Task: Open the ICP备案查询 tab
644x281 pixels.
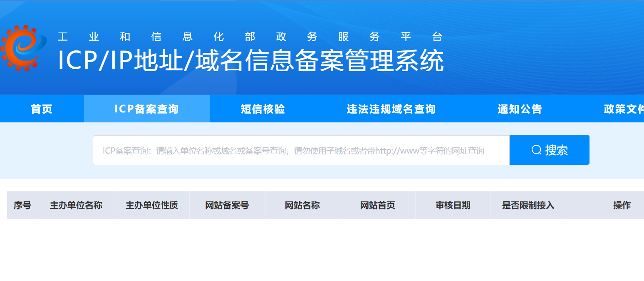Action: point(146,109)
